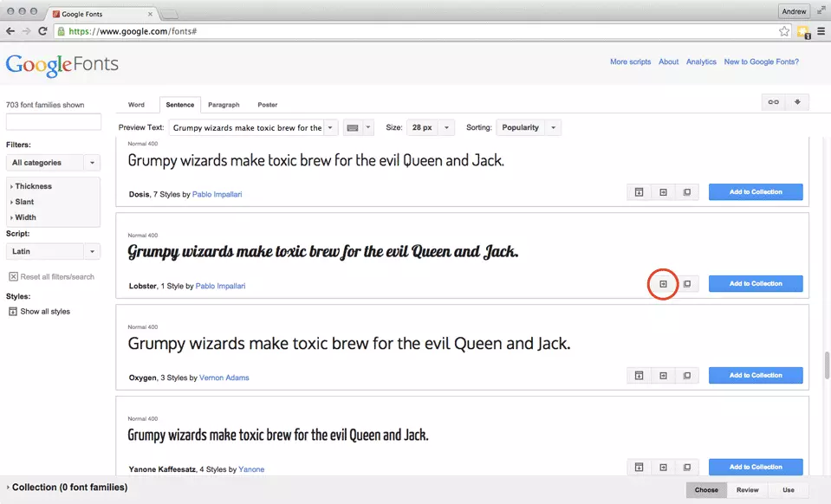The height and width of the screenshot is (504, 831).
Task: Click the Add to Collection button for Oxygen
Action: [755, 375]
